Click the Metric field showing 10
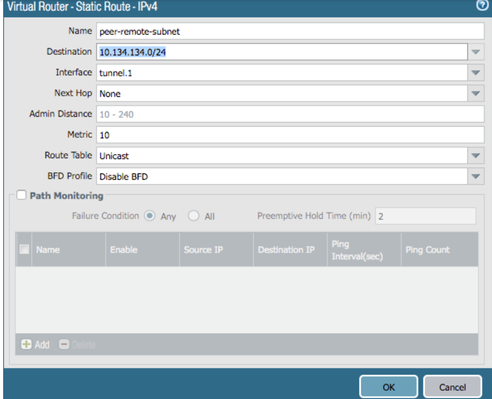 coord(290,135)
